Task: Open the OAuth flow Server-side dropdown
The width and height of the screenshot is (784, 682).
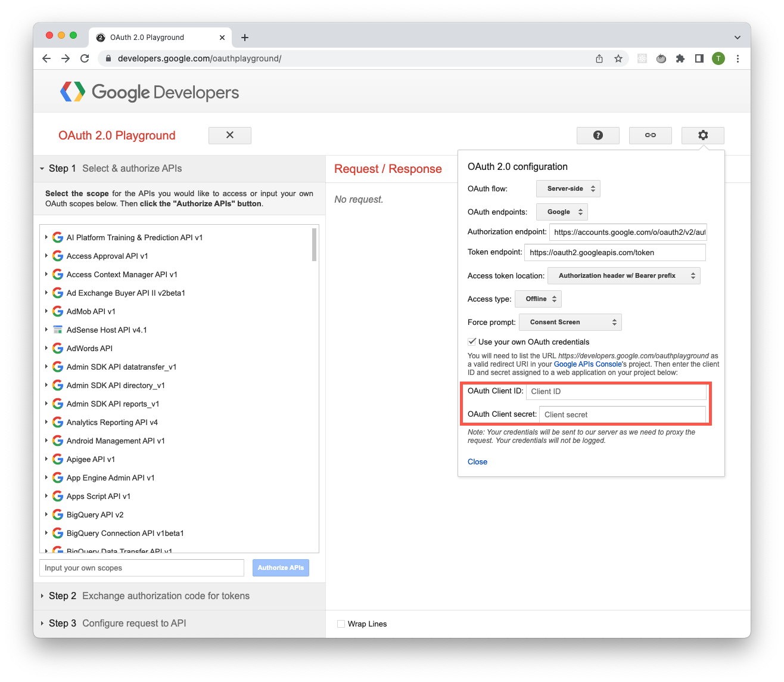Action: pyautogui.click(x=568, y=188)
